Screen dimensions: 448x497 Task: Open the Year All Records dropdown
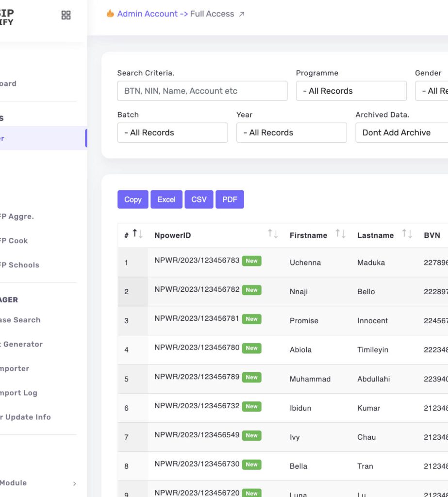point(291,133)
